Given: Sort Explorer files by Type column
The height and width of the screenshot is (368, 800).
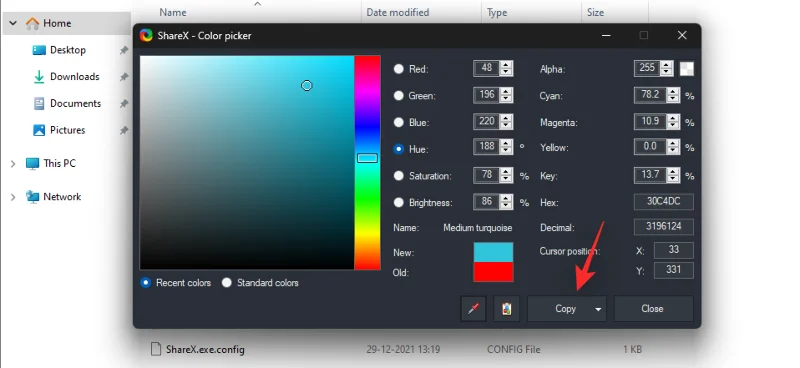Looking at the screenshot, I should 496,12.
